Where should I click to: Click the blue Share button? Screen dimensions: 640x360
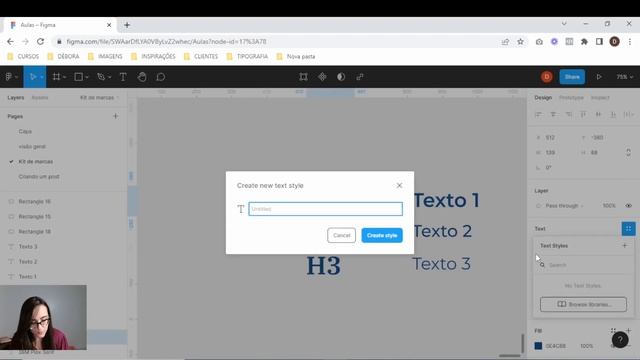tap(572, 77)
